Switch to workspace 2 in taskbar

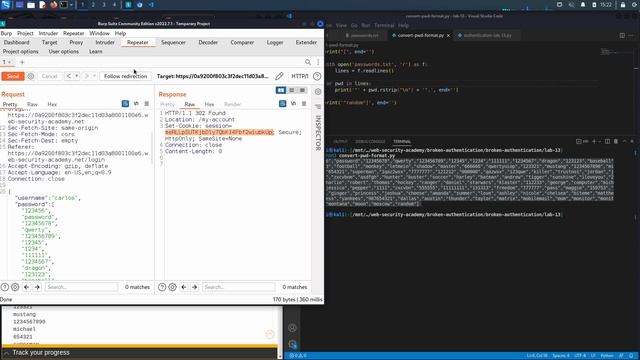93,5
